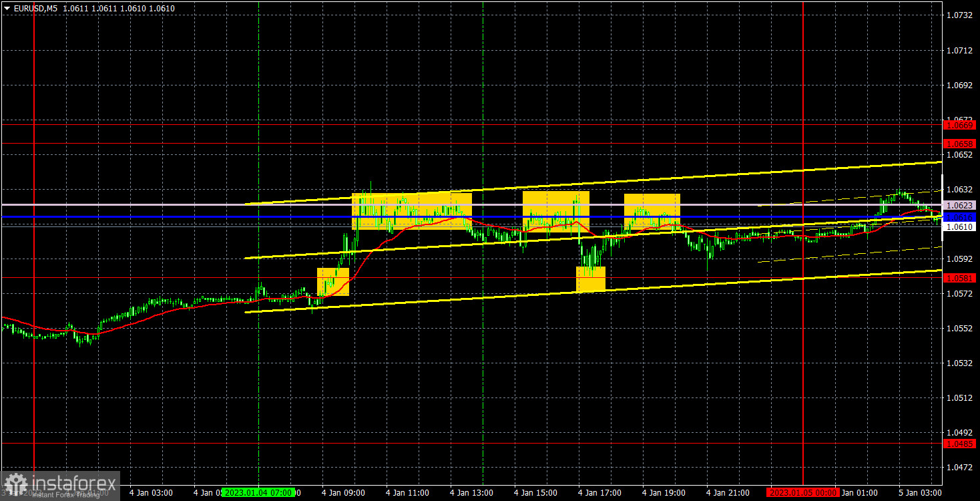Select the yellow rectangle between 15:00 and 17:00
This screenshot has height=501, width=980.
556,211
